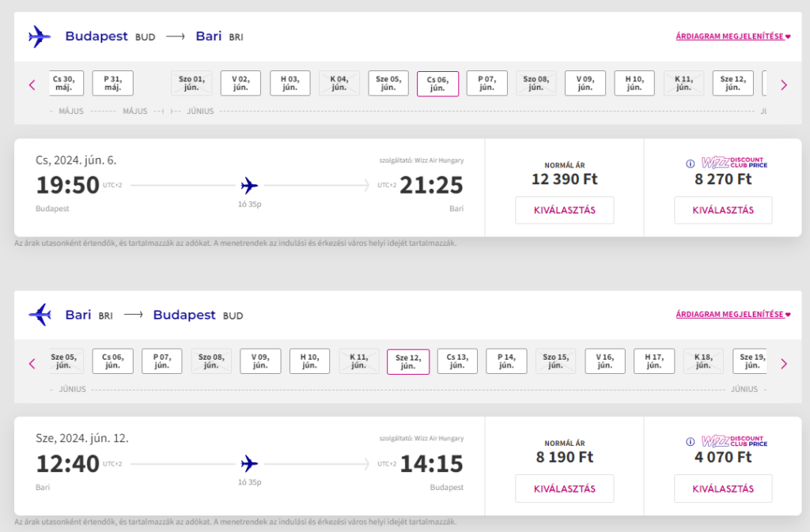810x532 pixels.
Task: Click the airplane icon beside Bari–Budapest heading
Action: [x=40, y=315]
